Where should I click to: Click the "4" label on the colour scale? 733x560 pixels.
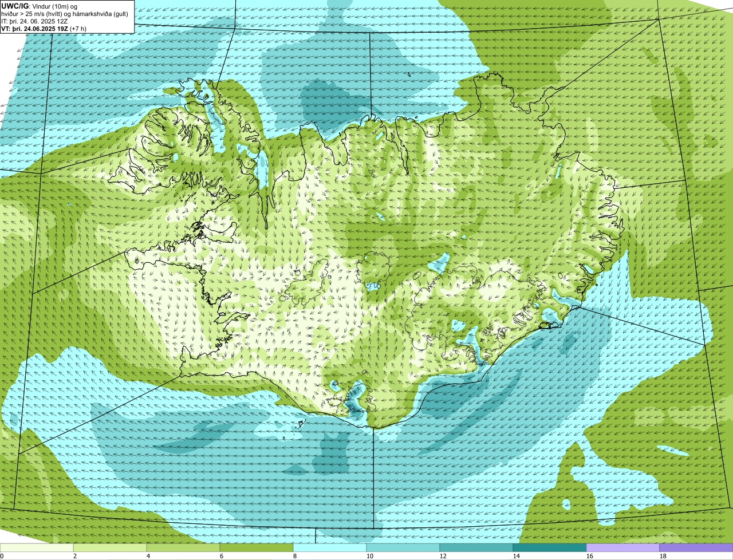click(148, 556)
